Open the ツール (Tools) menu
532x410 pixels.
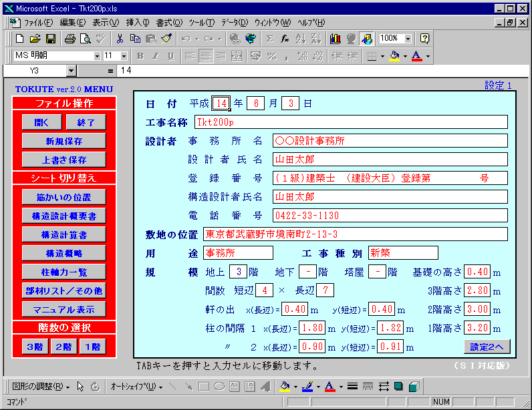[x=201, y=23]
